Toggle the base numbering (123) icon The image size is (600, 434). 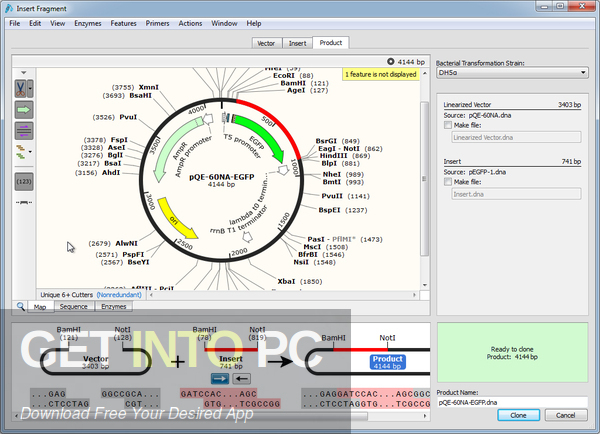(24, 181)
